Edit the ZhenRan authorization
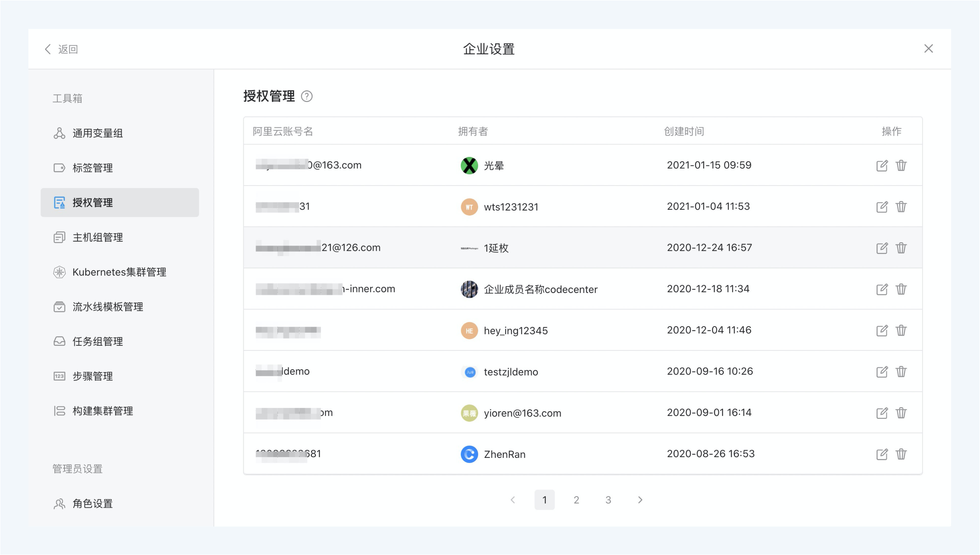Viewport: 980px width, 555px height. click(882, 454)
